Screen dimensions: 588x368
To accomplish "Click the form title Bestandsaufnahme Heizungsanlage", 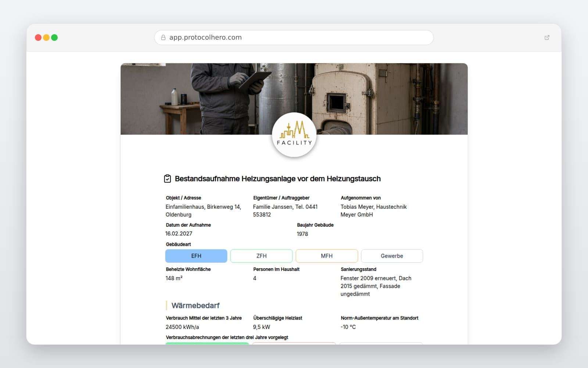I will (x=278, y=179).
